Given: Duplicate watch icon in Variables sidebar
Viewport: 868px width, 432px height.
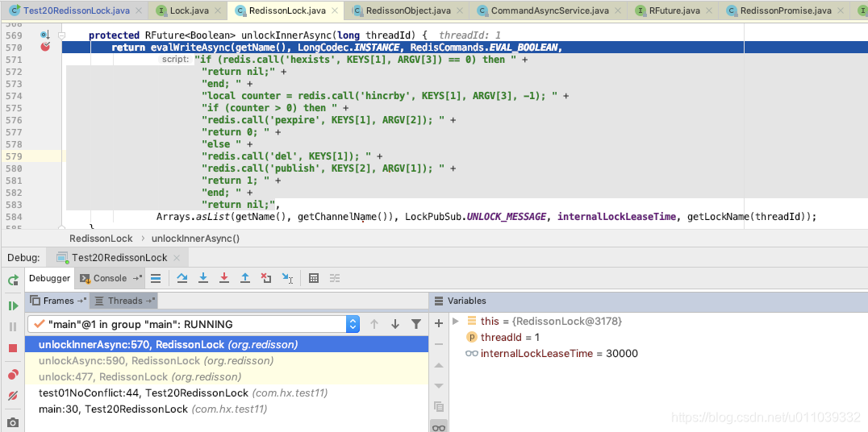Looking at the screenshot, I should pos(439,407).
